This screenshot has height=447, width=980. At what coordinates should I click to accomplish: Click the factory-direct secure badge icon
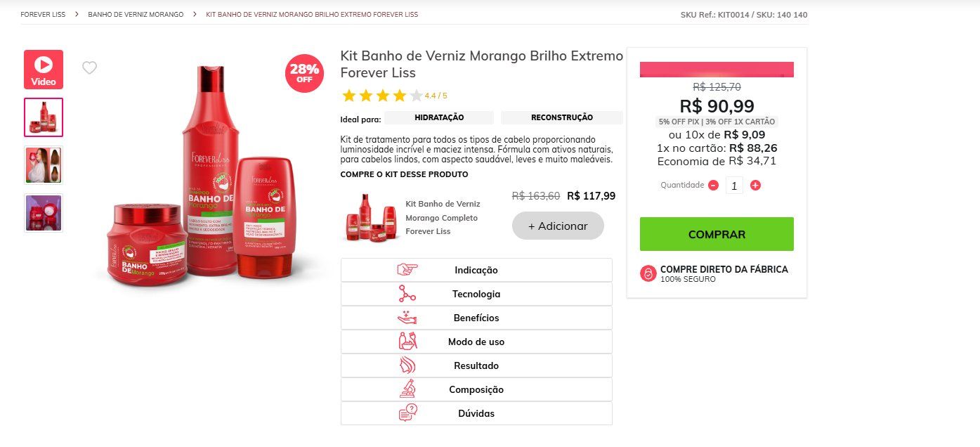pos(648,274)
